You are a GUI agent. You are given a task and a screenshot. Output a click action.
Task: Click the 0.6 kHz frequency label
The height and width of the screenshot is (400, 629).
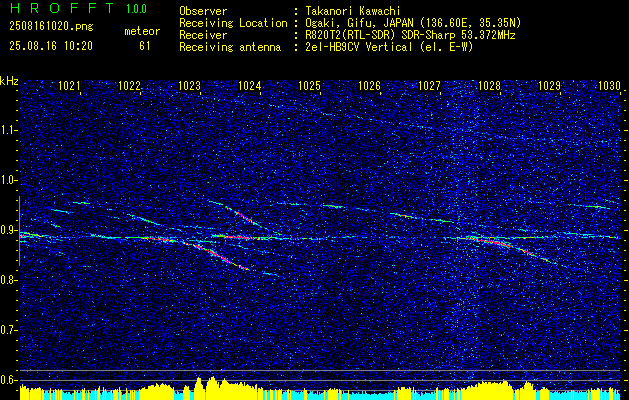8,380
